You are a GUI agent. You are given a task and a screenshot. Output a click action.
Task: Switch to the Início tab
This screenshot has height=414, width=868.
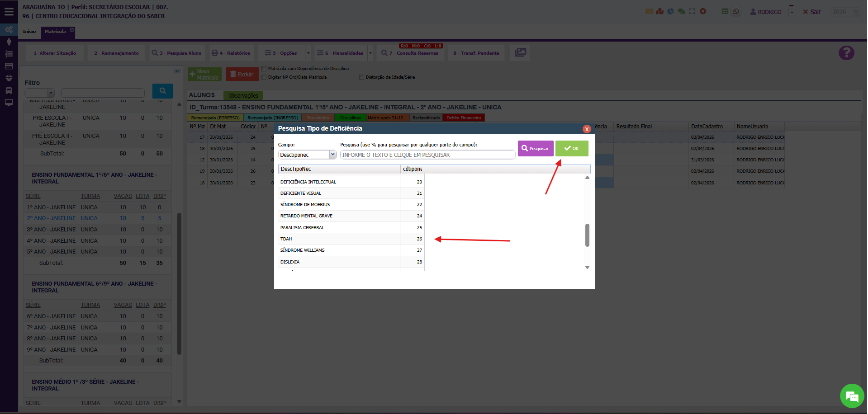coord(29,32)
